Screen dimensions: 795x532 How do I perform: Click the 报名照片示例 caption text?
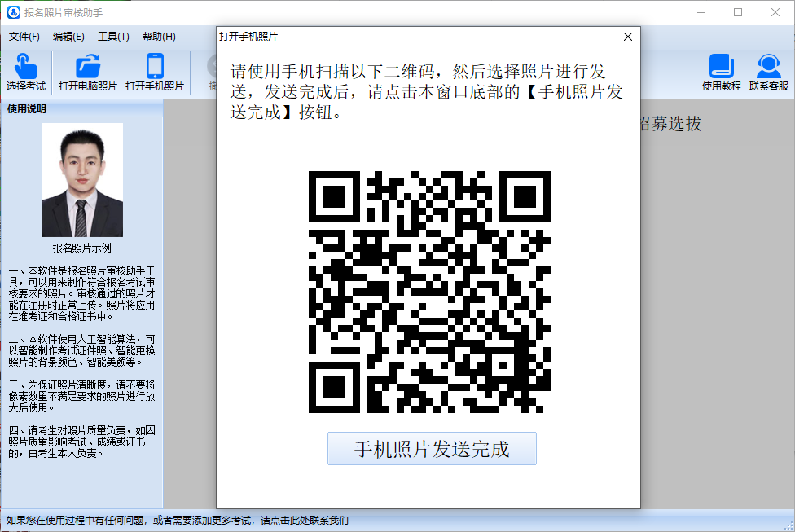(x=82, y=248)
